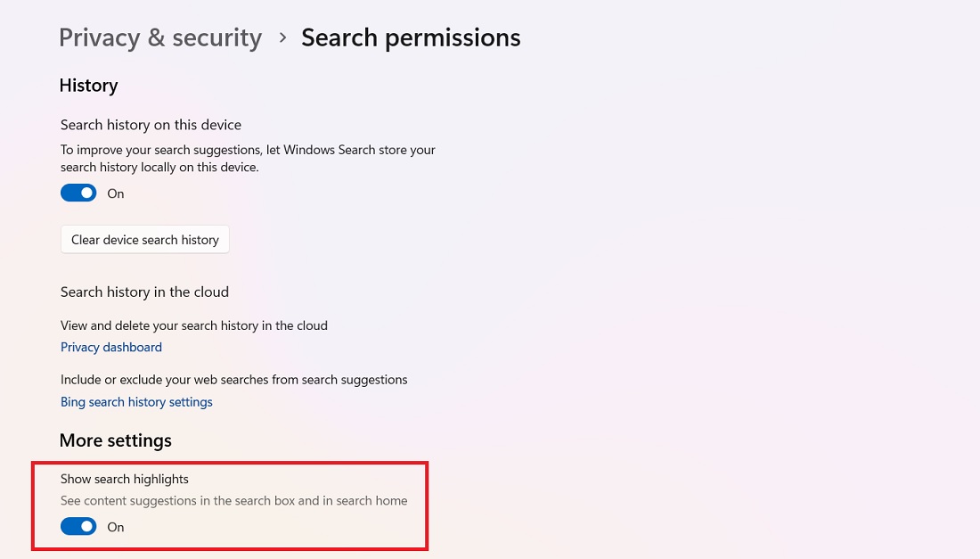Open Bing search history settings
Image resolution: width=980 pixels, height=559 pixels.
click(x=136, y=402)
